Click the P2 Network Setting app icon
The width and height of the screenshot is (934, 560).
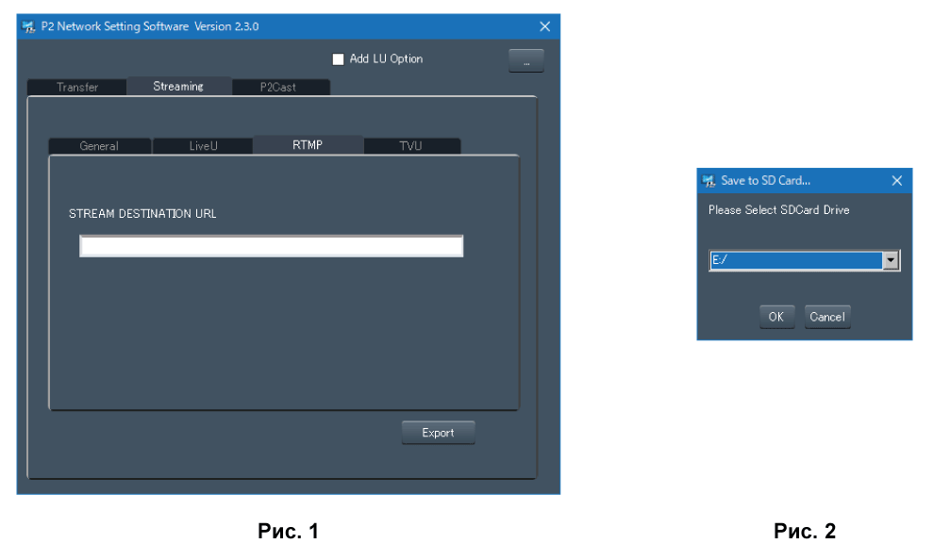pos(28,26)
